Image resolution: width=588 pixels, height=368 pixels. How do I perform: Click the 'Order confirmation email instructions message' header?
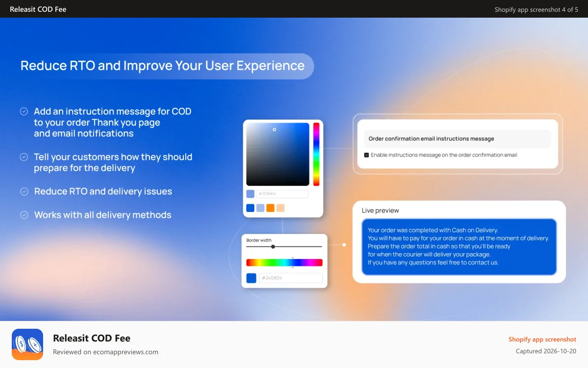[458, 139]
